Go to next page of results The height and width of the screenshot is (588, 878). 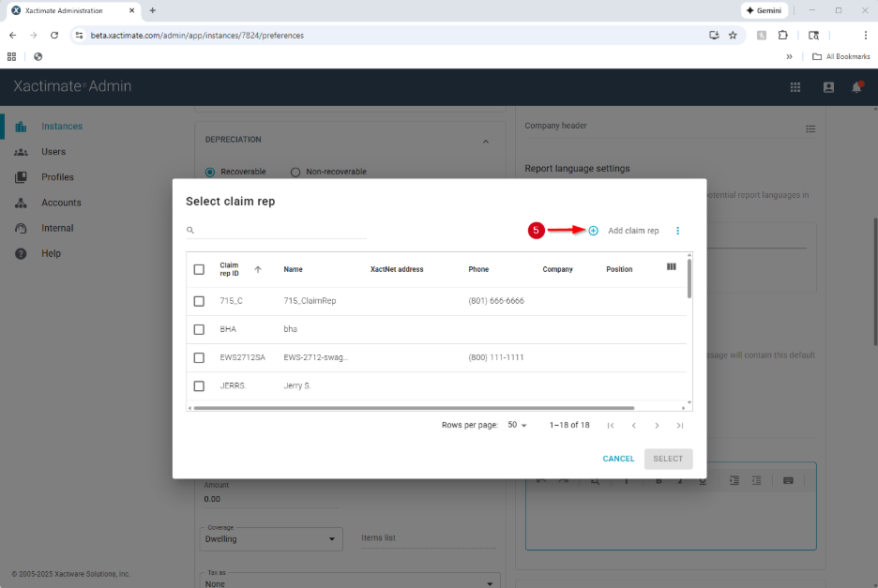(657, 426)
